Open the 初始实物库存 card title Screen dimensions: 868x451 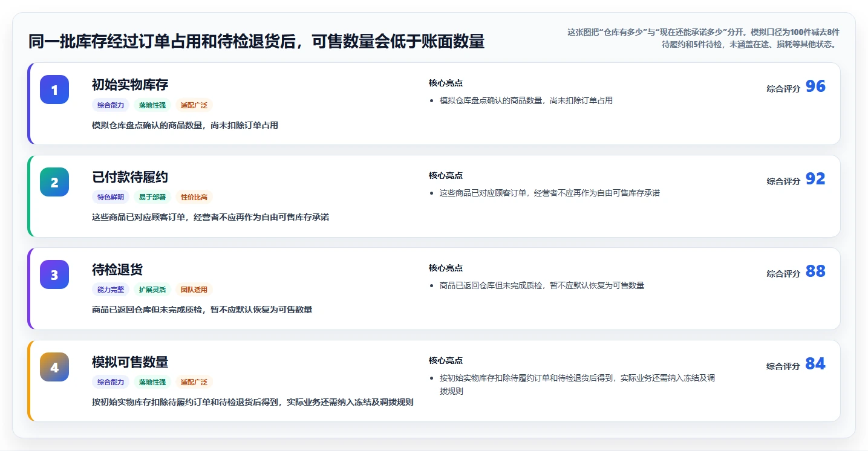[x=130, y=85]
